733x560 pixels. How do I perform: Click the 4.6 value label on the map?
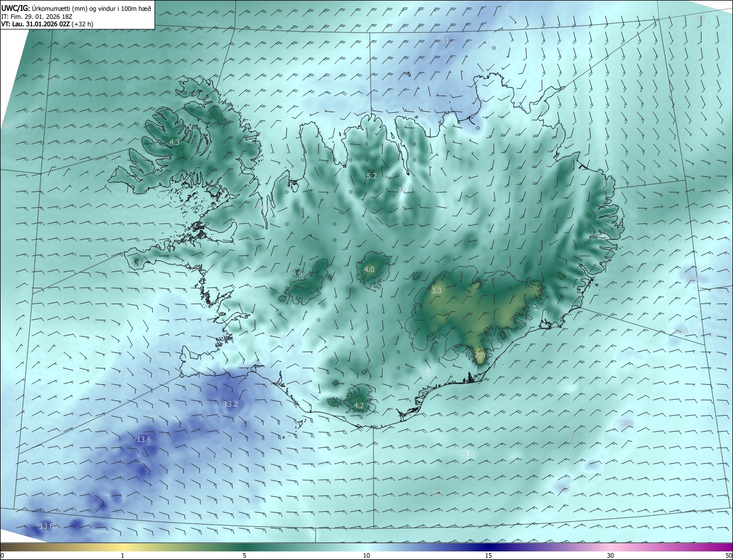coord(297,273)
